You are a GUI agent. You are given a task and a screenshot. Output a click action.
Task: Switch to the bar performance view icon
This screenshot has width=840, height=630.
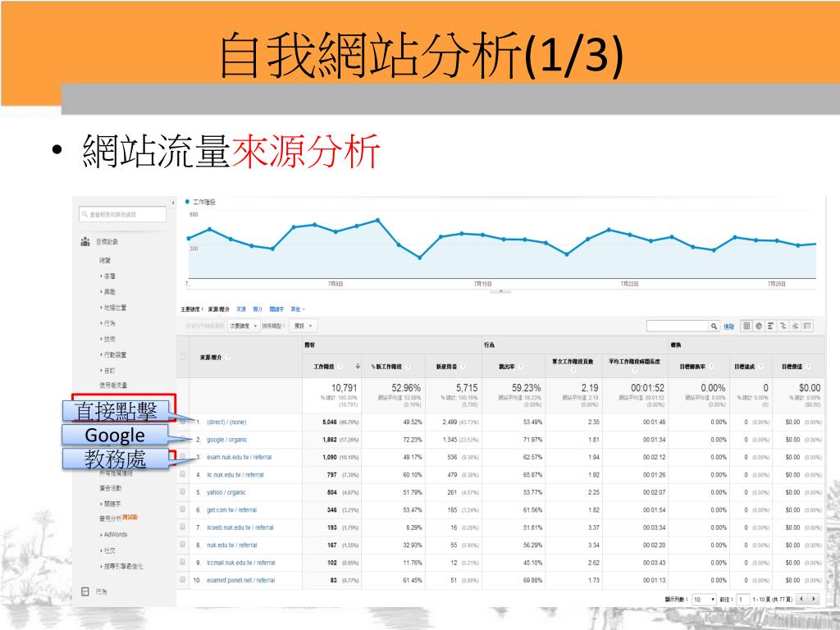(771, 326)
